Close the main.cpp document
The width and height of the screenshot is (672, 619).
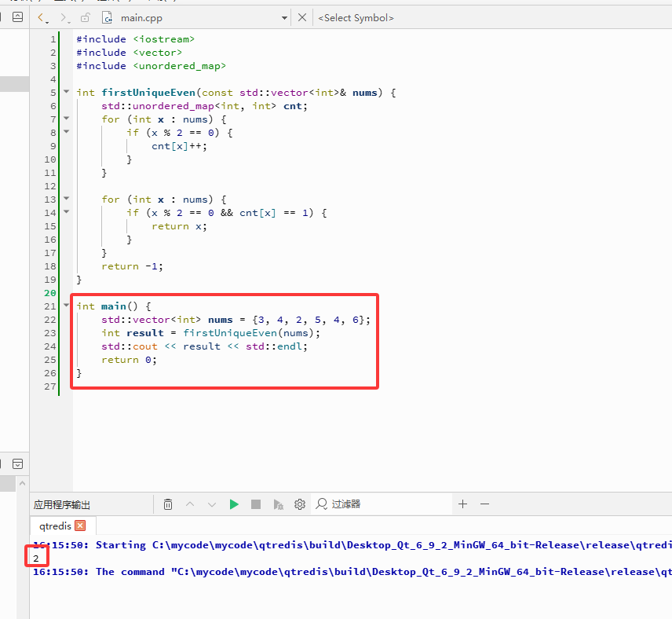tap(302, 17)
